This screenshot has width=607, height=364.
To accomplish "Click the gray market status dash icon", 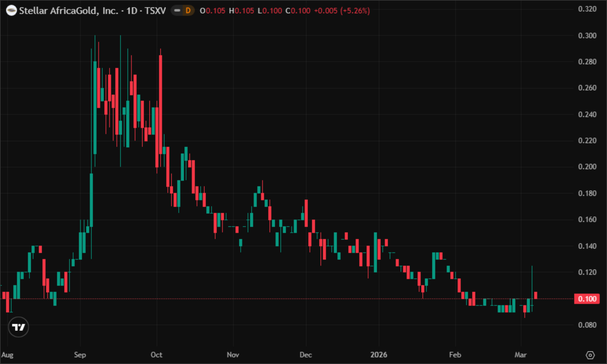I will [x=177, y=11].
